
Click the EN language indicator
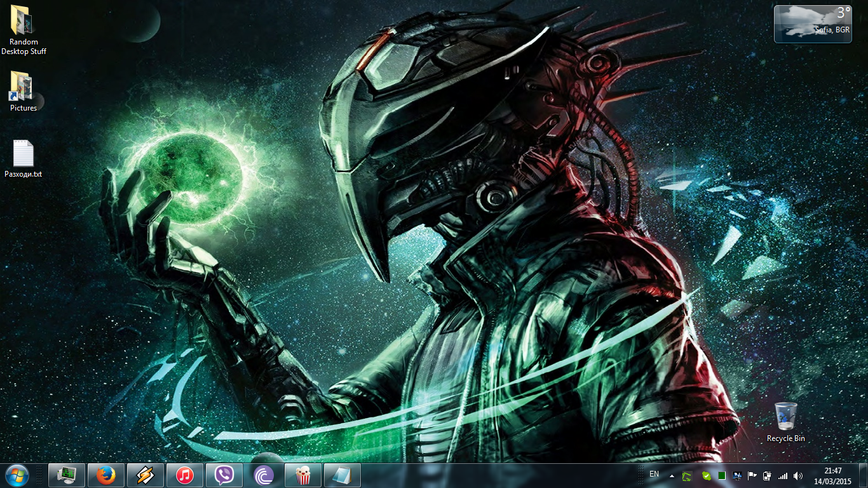coord(654,475)
